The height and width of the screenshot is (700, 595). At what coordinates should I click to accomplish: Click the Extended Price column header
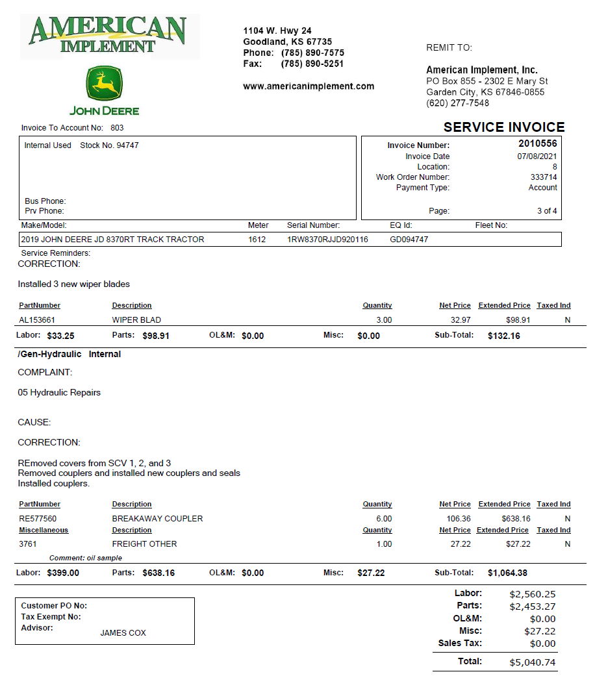[504, 305]
